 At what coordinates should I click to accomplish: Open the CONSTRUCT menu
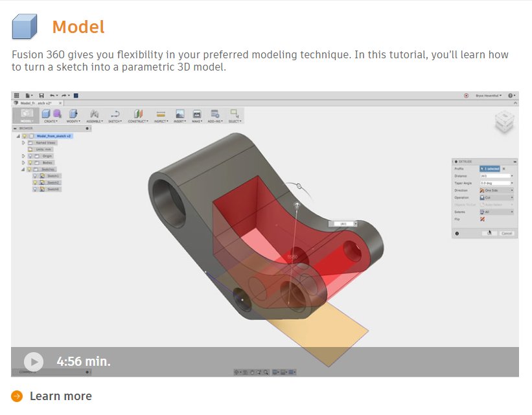138,121
